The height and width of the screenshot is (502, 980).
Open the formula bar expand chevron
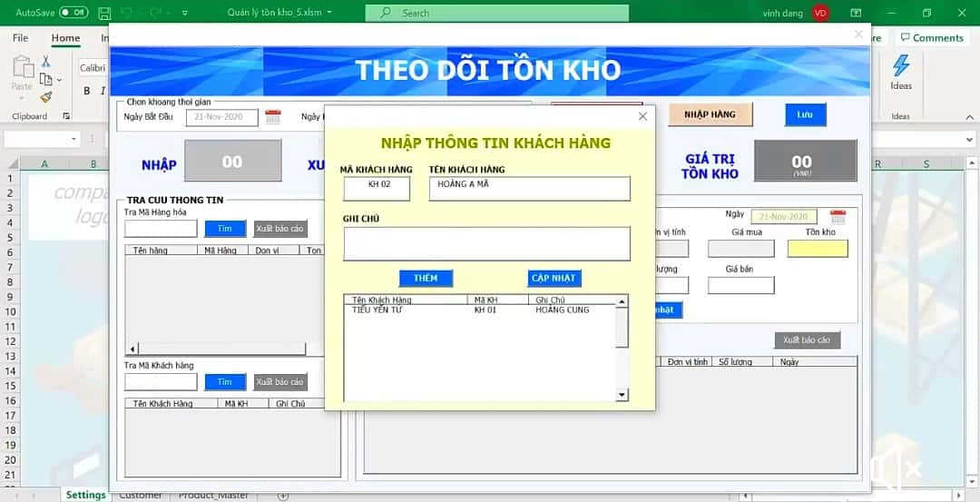pyautogui.click(x=969, y=140)
